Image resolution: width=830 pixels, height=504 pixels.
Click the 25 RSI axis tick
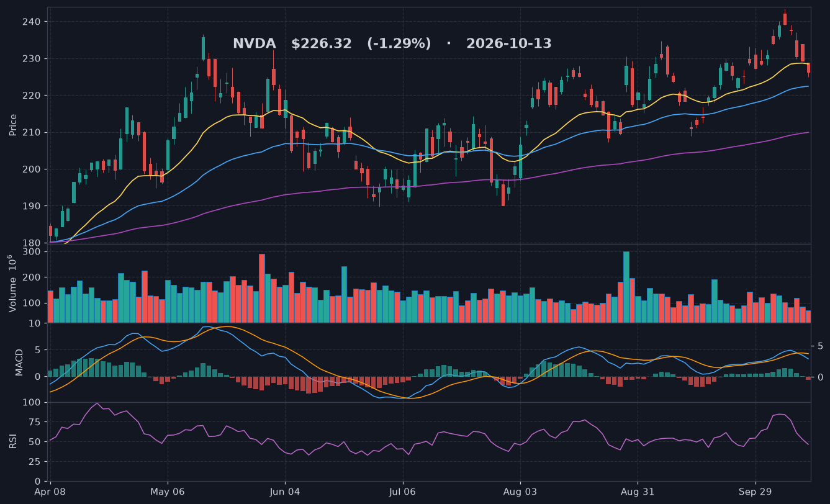click(35, 462)
